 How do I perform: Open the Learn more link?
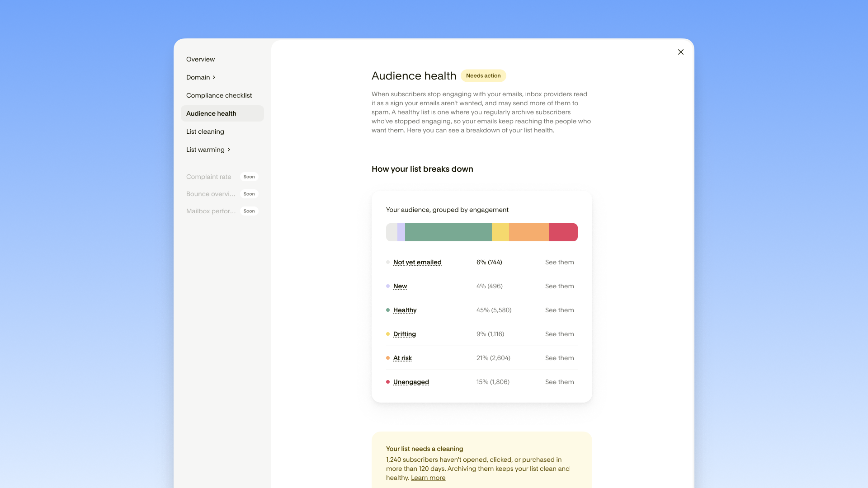(428, 478)
